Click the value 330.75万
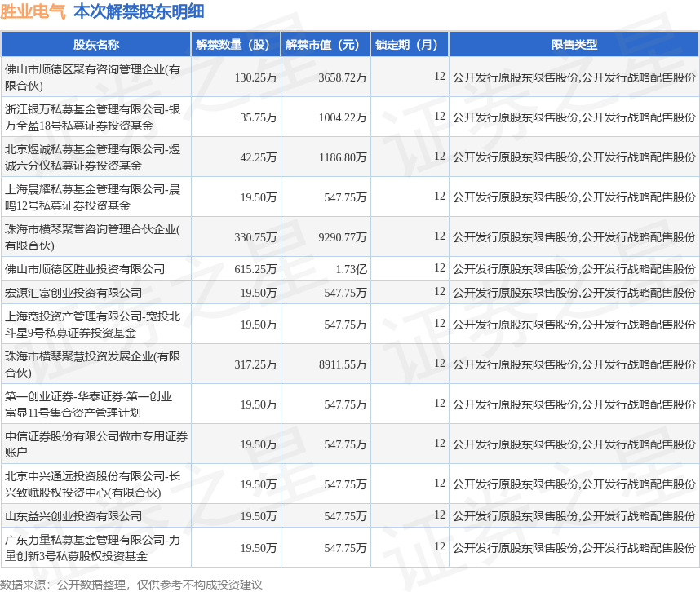This screenshot has height=592, width=700. (x=256, y=237)
